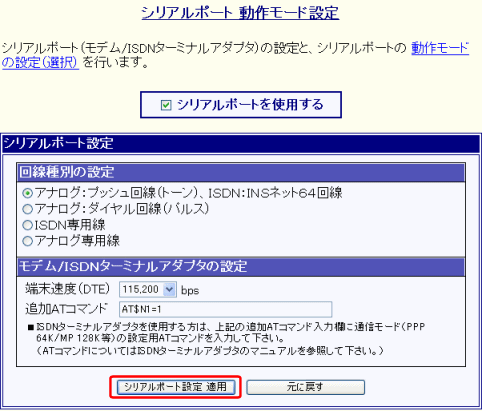Pick the アナログ専用線 radio option
Viewport: 482px width, 411px height.
click(27, 241)
